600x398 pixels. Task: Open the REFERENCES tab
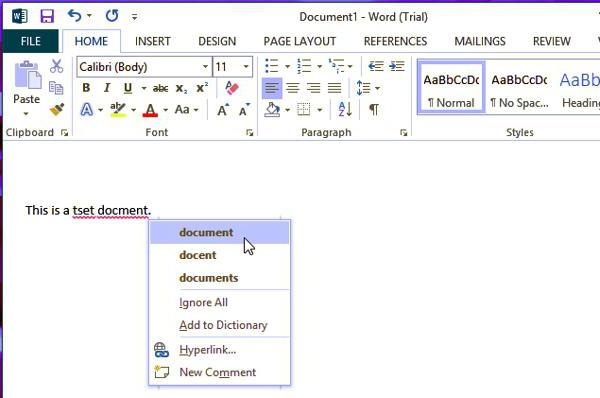395,41
